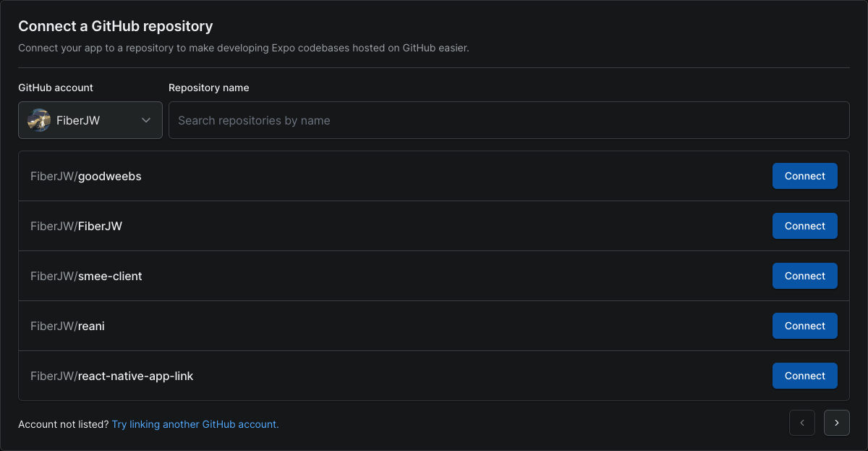This screenshot has height=451, width=868.
Task: Click the smee-client repository name text
Action: pos(86,276)
